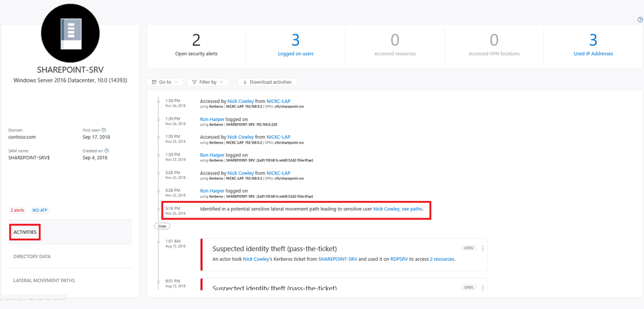The image size is (644, 309).
Task: Click the WD ATP badge
Action: click(41, 210)
